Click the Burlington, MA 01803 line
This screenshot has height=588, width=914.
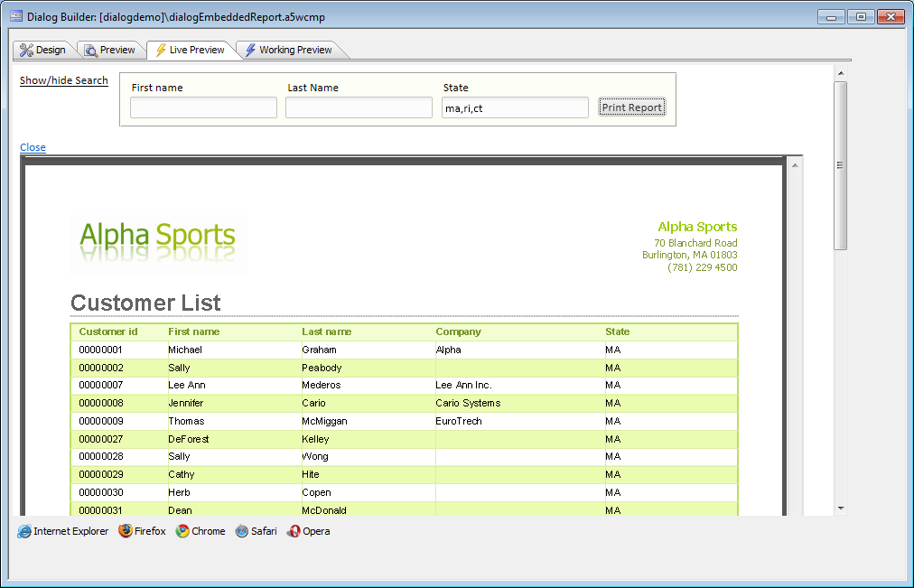tap(690, 255)
